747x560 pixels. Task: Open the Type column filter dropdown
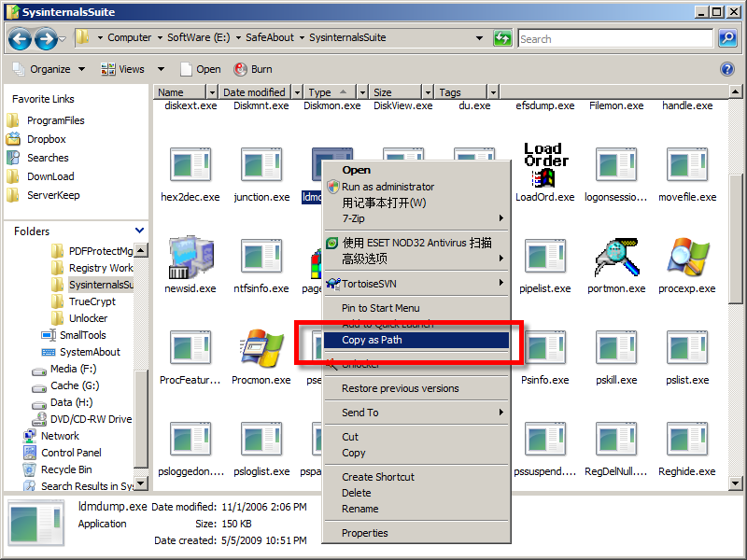(x=362, y=91)
